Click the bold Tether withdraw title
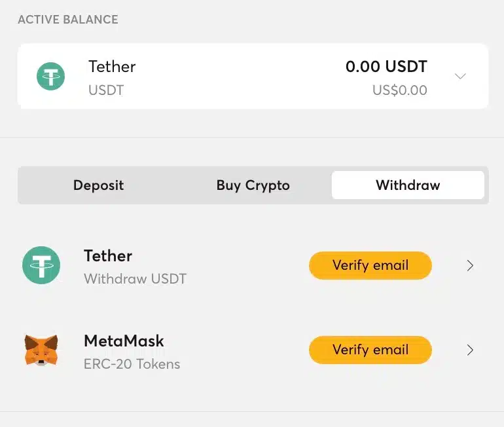 coord(108,256)
